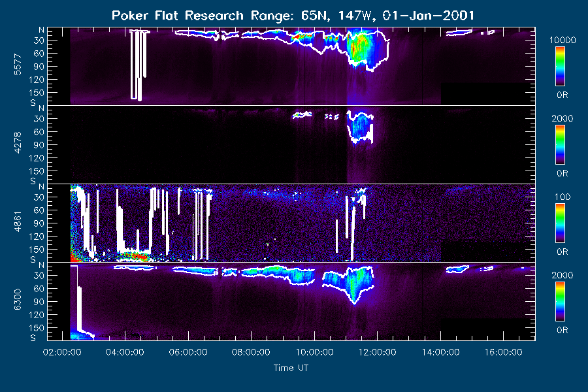
Task: Click the Poker Flat Research Range plot title
Action: pyautogui.click(x=293, y=16)
